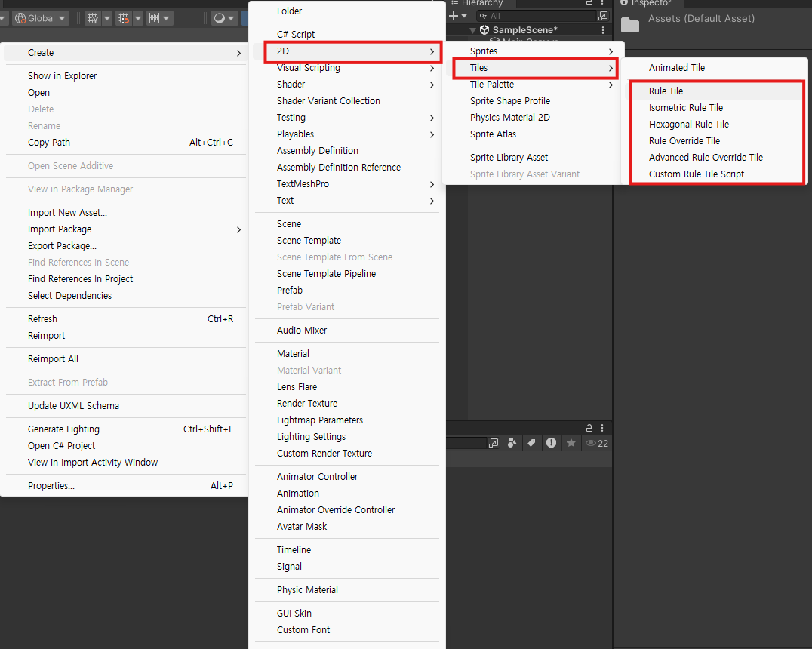Collapse the SampleScene foldout triangle

click(x=472, y=30)
